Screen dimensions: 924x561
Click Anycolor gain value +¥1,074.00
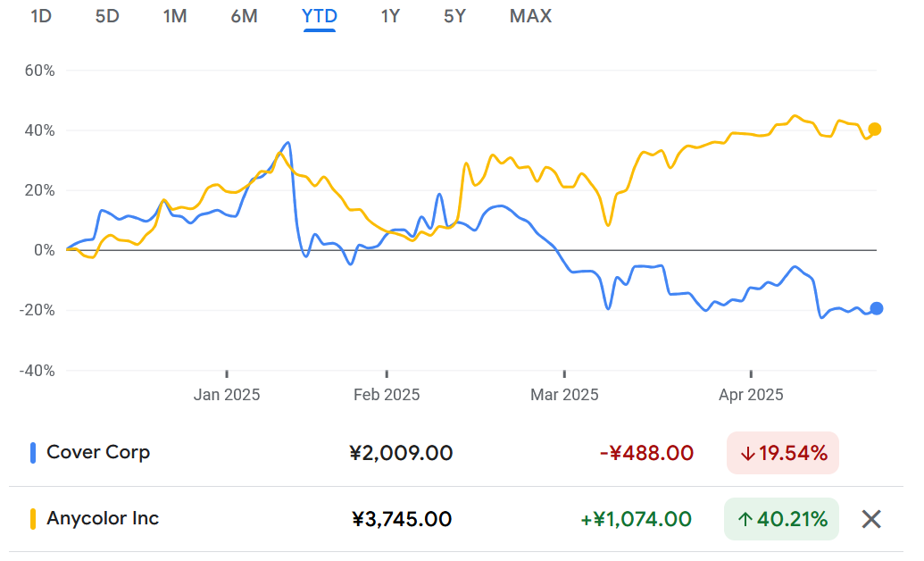pos(636,519)
